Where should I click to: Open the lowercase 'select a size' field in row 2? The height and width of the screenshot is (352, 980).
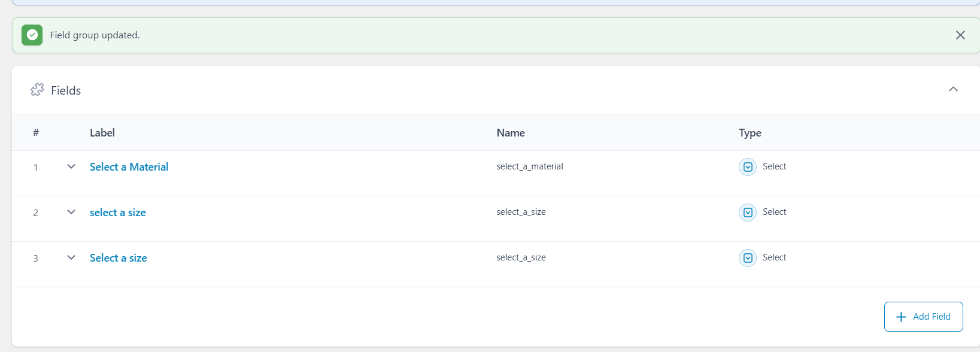(x=118, y=213)
